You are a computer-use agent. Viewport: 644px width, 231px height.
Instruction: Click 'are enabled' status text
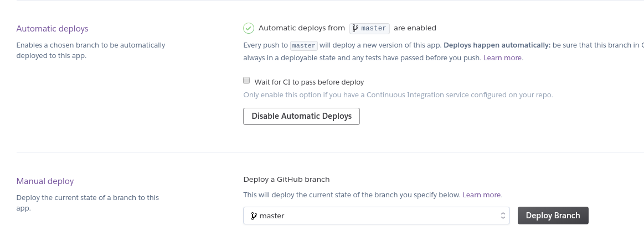[415, 28]
